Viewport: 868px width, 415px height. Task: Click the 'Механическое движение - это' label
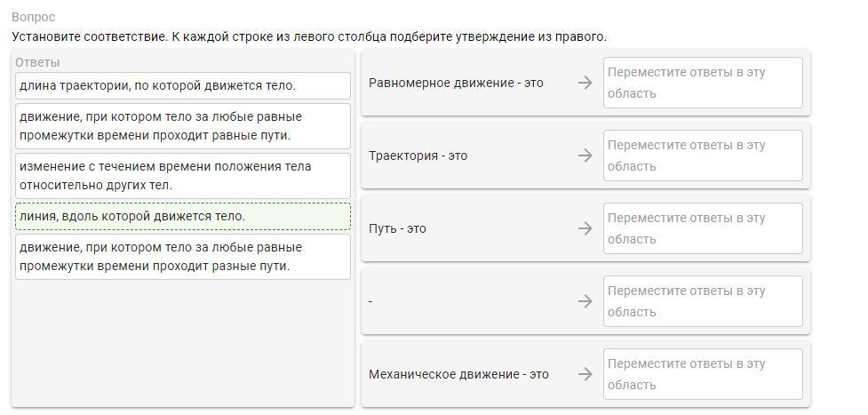click(459, 374)
